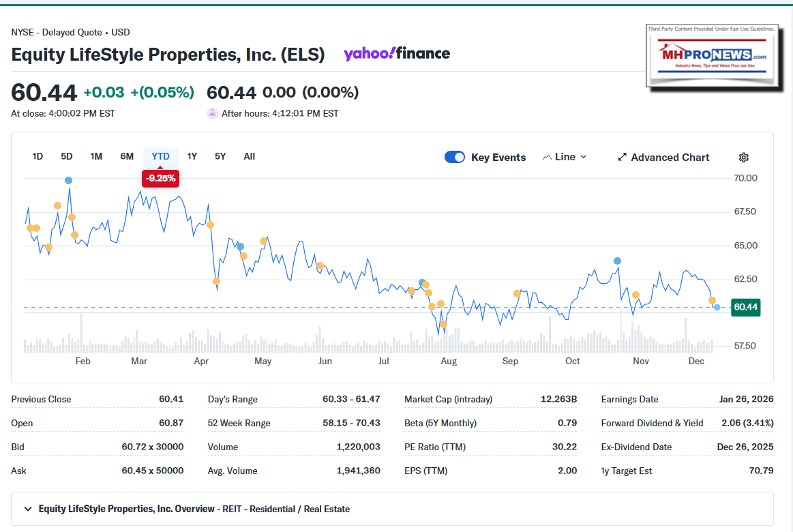Screen dimensions: 793x532
Task: Switch to the 1Y time range tab
Action: pos(192,156)
